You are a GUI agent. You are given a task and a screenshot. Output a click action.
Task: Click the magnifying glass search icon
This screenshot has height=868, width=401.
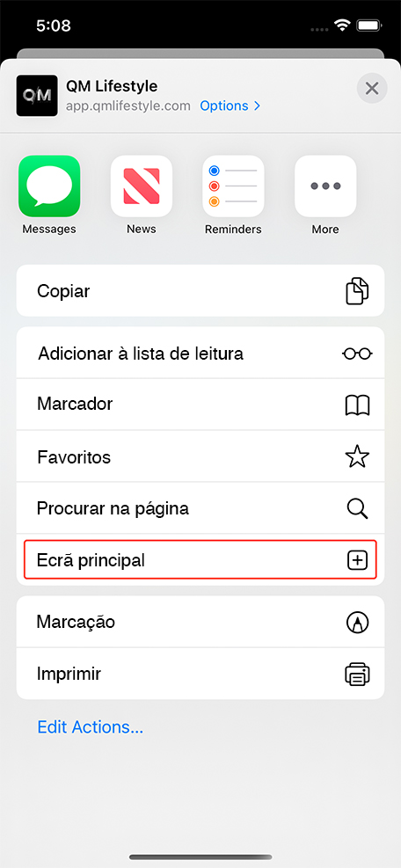pyautogui.click(x=357, y=508)
